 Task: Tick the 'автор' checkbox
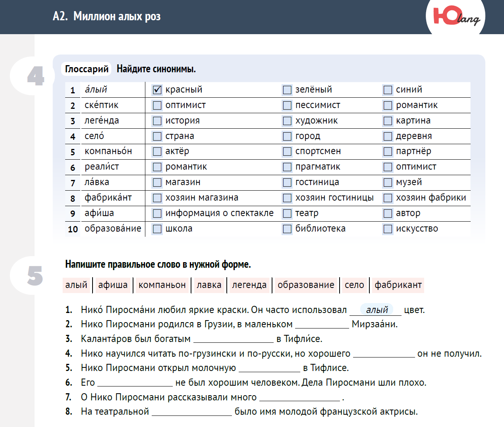click(388, 213)
